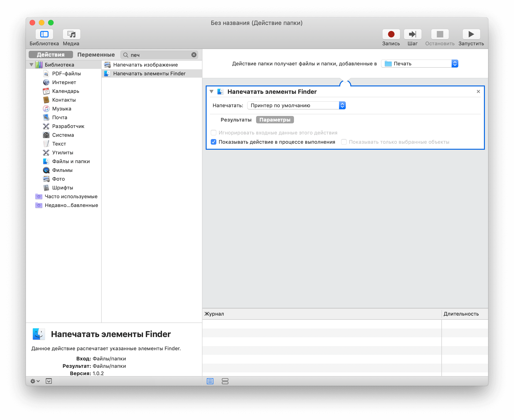Select the Почта category
This screenshot has height=420, width=514.
[x=60, y=117]
